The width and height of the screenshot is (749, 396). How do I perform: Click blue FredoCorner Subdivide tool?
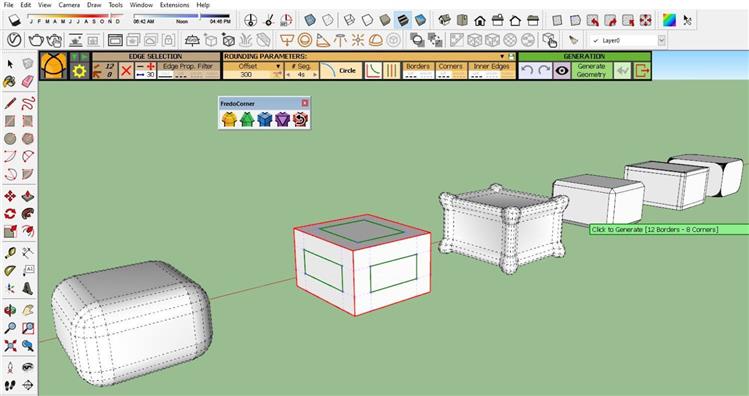265,119
